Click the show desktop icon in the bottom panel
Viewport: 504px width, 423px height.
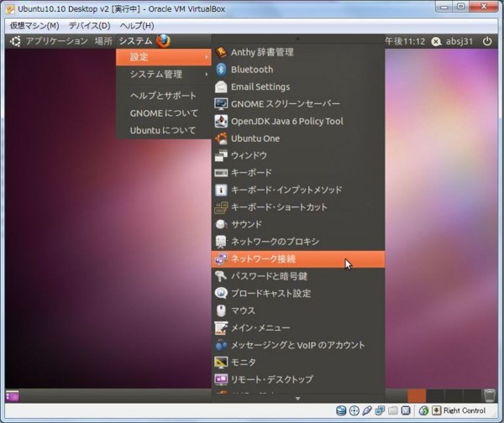tap(13, 395)
